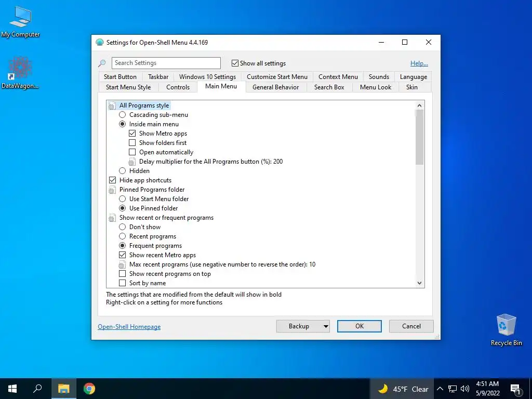Select the Inside main menu radio option

(123, 124)
